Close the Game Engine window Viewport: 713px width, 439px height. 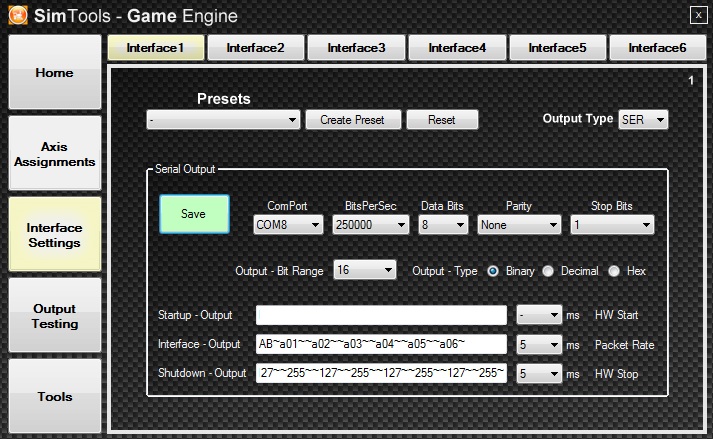697,14
